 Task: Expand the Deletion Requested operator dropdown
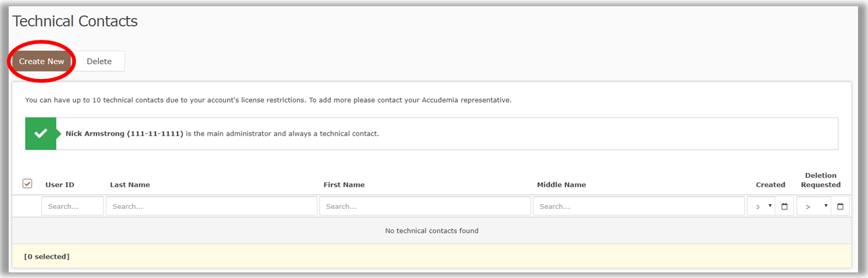point(813,206)
